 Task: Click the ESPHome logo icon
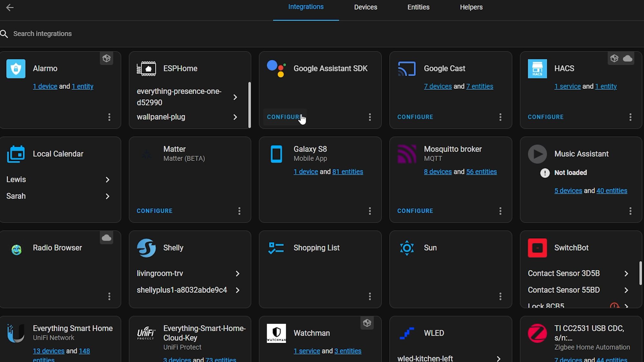pyautogui.click(x=146, y=69)
